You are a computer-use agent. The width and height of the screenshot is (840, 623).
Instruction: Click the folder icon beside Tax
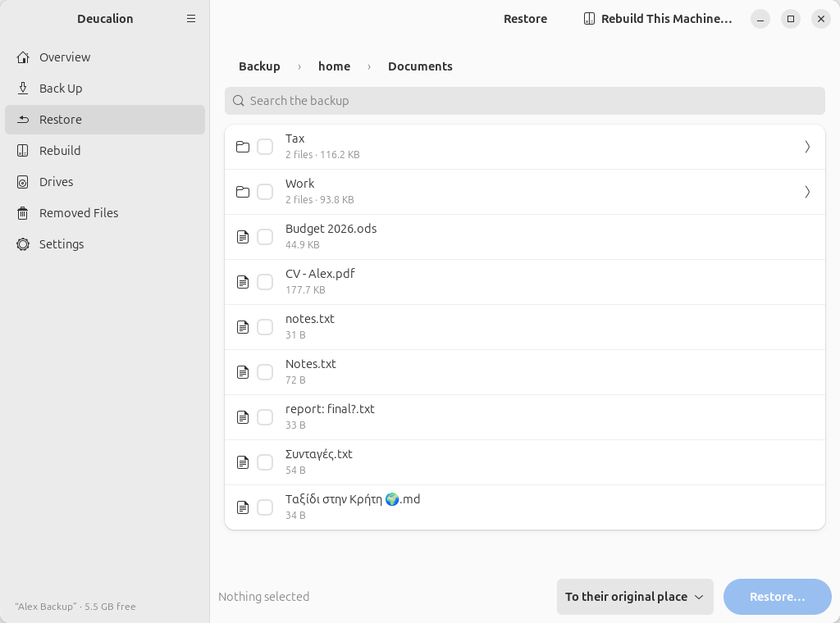point(243,147)
